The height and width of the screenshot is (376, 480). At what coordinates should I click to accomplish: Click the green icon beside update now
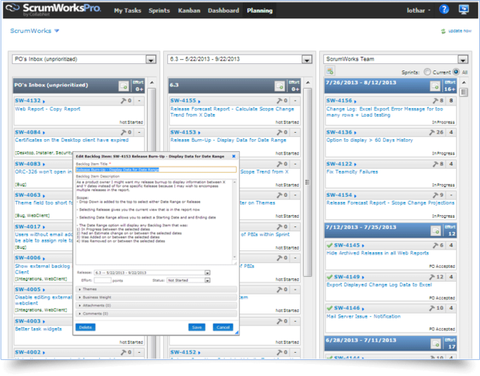coord(443,31)
